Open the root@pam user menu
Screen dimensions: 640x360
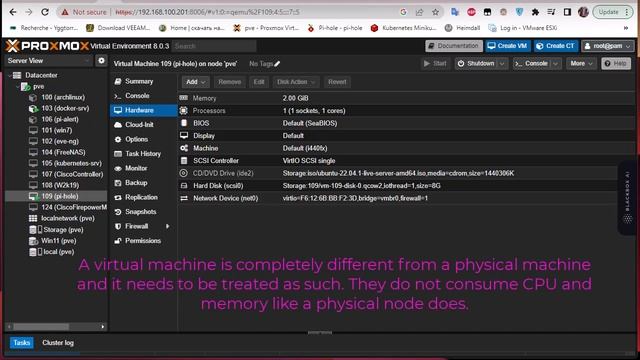(608, 46)
